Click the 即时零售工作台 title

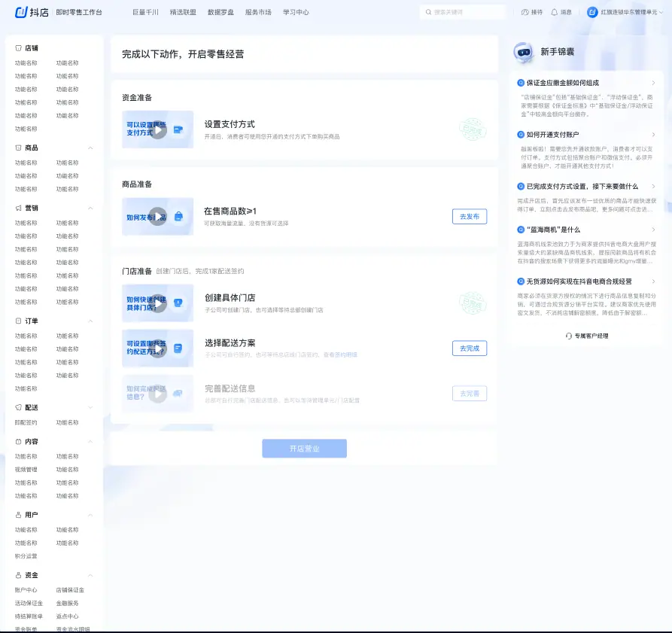pyautogui.click(x=79, y=13)
